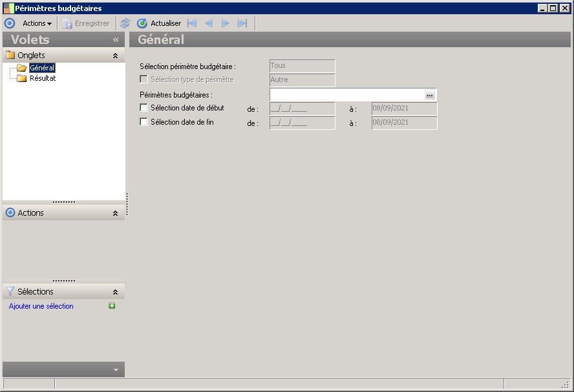Minimize the Périmètres budgétaires window
The image size is (574, 392).
click(543, 8)
